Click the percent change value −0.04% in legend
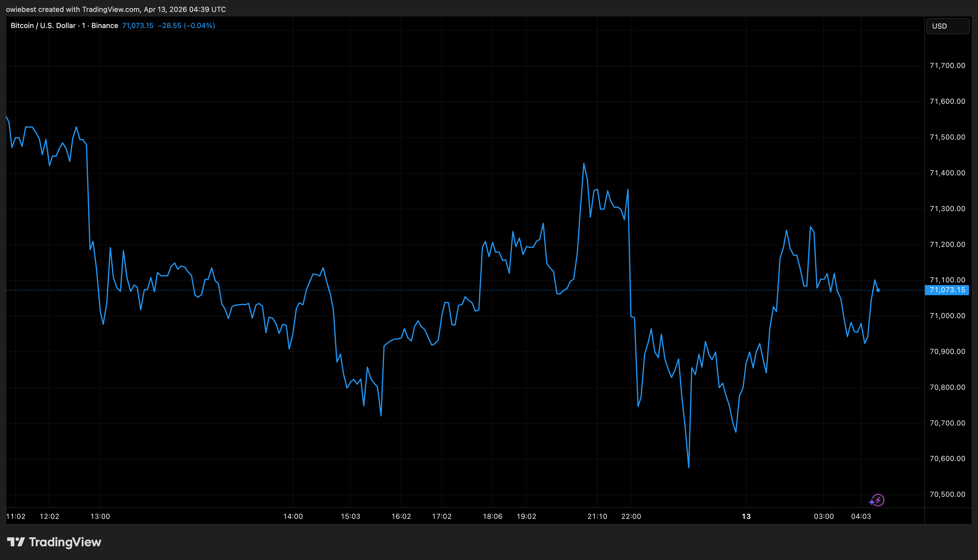This screenshot has height=560, width=978. pos(202,25)
